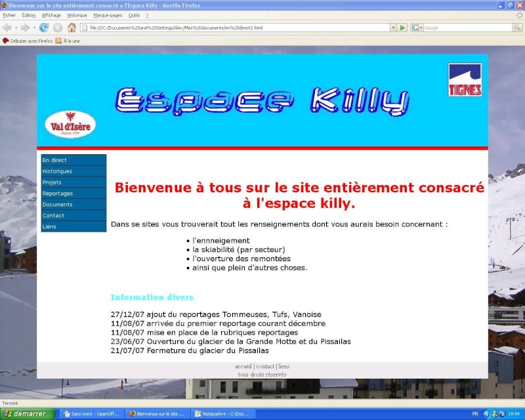525x420 pixels.
Task: Click "l'ouverture des remontées" bullet
Action: pos(241,259)
